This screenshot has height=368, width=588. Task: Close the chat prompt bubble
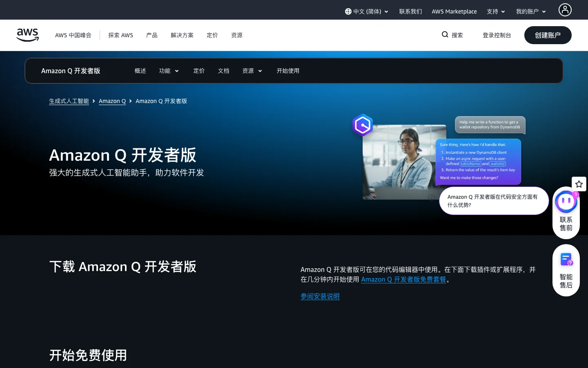tap(432, 198)
